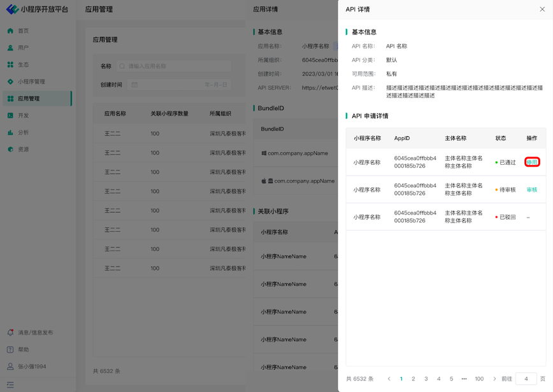
Task: Select the 应用管理 sidebar menu item
Action: click(x=29, y=99)
